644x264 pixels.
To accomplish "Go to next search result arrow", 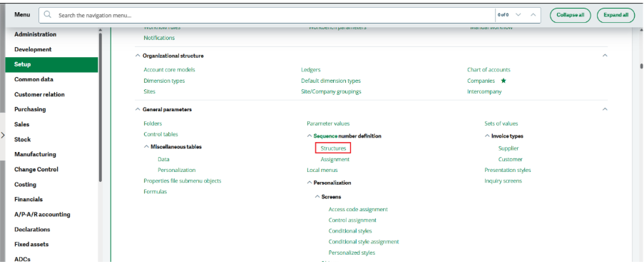I will pos(518,15).
